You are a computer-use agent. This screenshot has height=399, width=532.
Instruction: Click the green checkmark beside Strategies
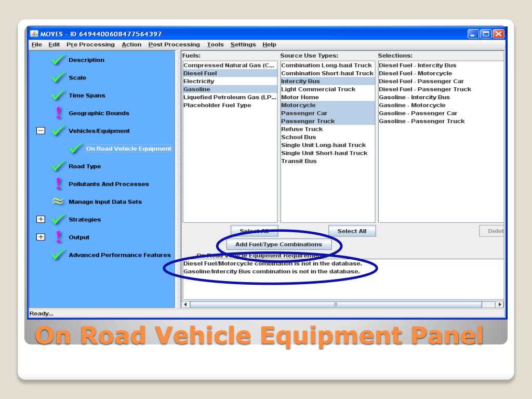(59, 219)
